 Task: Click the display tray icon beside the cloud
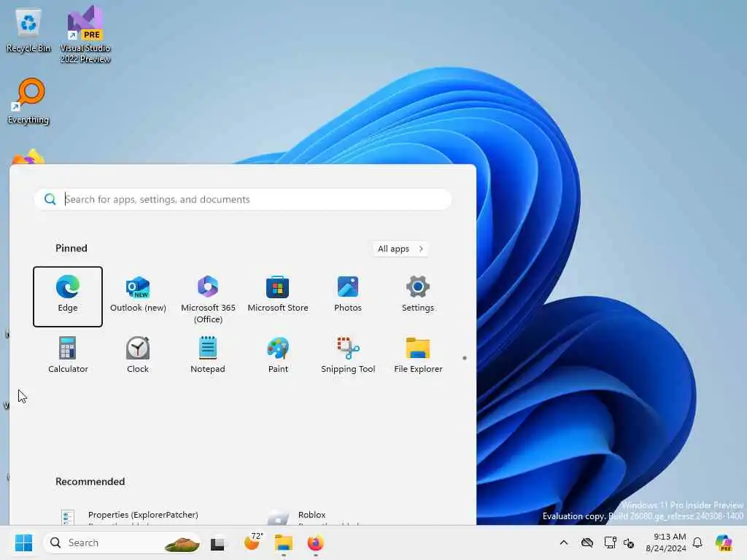610,542
